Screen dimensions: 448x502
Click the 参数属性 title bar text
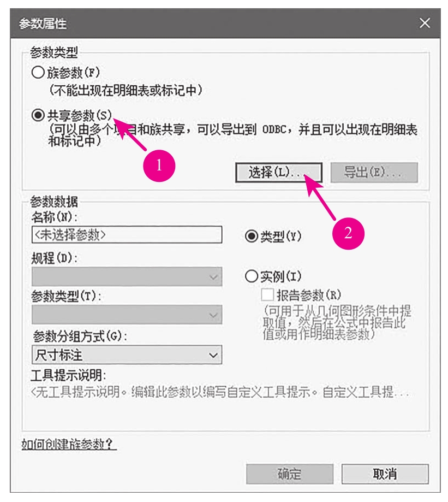pos(43,24)
